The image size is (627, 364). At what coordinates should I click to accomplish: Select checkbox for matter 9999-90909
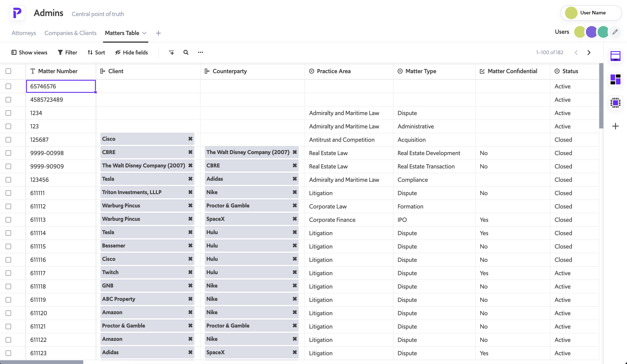pos(9,166)
